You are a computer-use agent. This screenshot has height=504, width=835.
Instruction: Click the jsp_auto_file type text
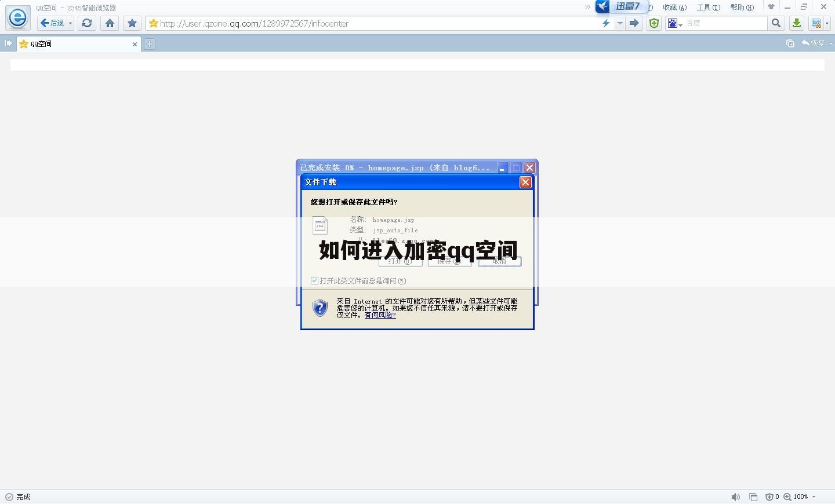pos(395,231)
